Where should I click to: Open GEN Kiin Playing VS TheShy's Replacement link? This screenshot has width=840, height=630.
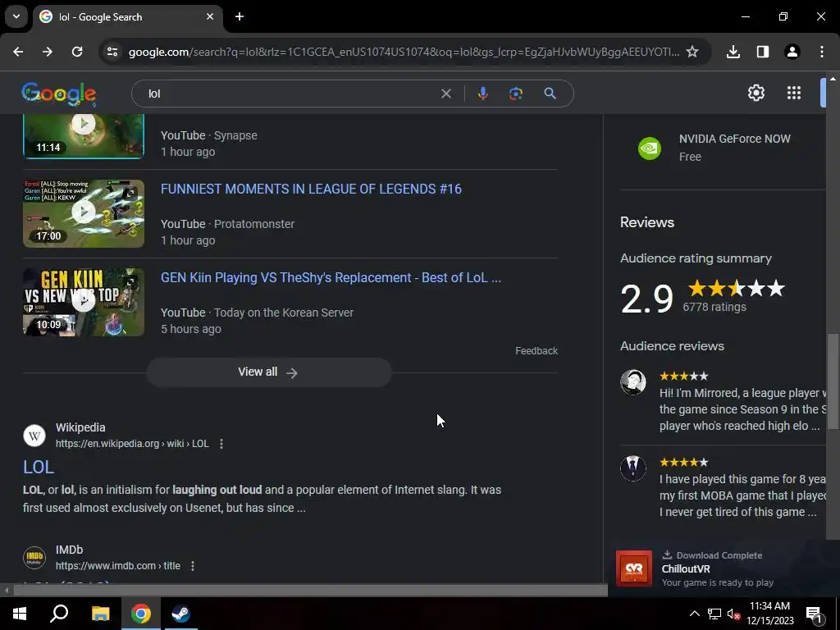pos(331,277)
